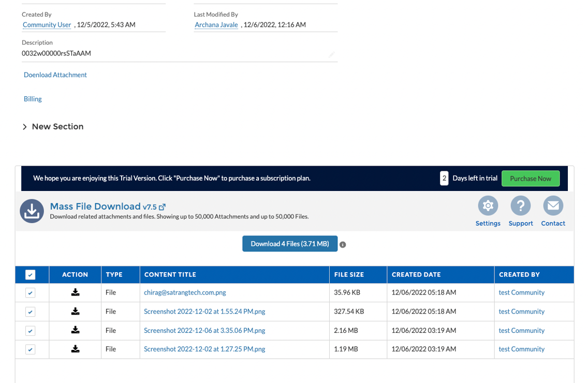Open Screenshot 2022-12-02 at 1.27.25 PM.png link

(204, 349)
